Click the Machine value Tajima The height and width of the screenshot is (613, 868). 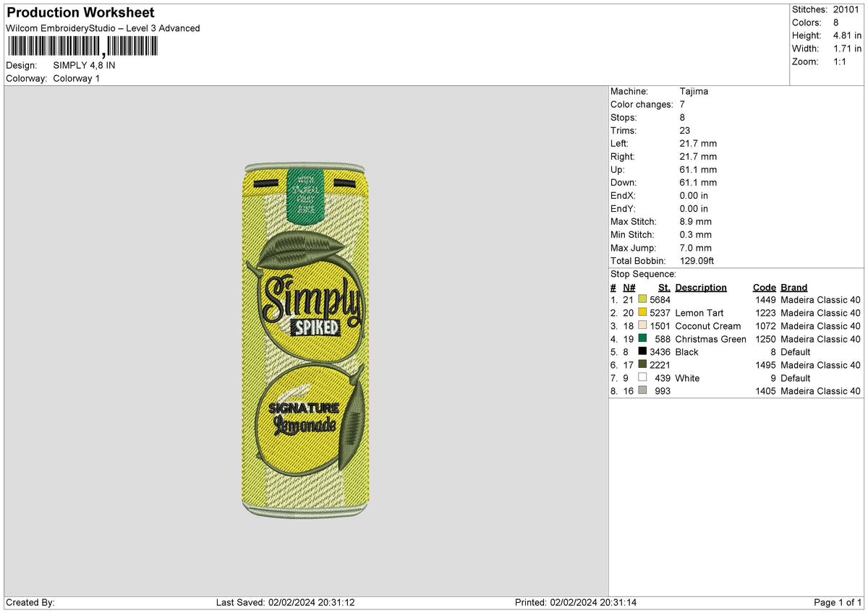click(x=694, y=91)
